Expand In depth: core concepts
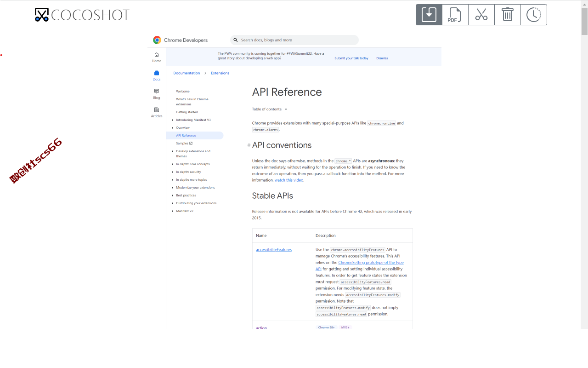 pos(172,164)
